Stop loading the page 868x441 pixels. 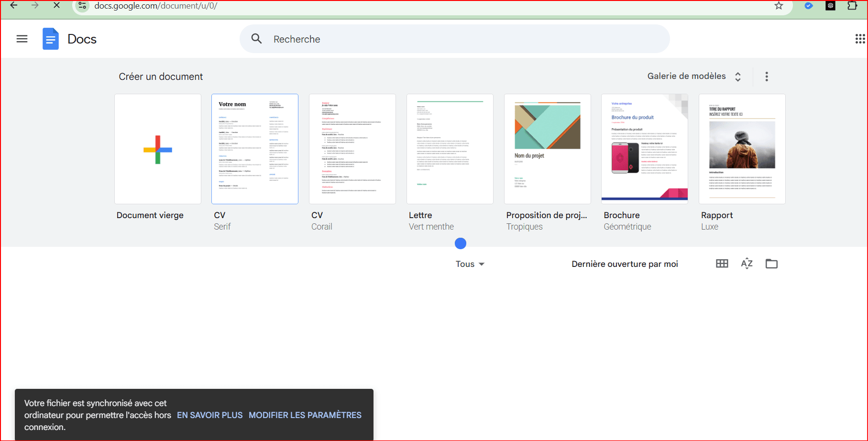(56, 5)
